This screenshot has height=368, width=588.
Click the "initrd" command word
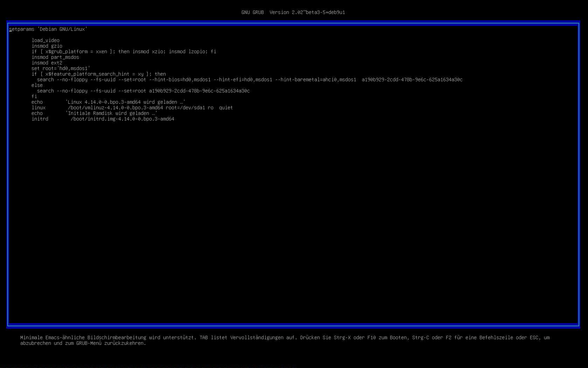click(x=40, y=119)
